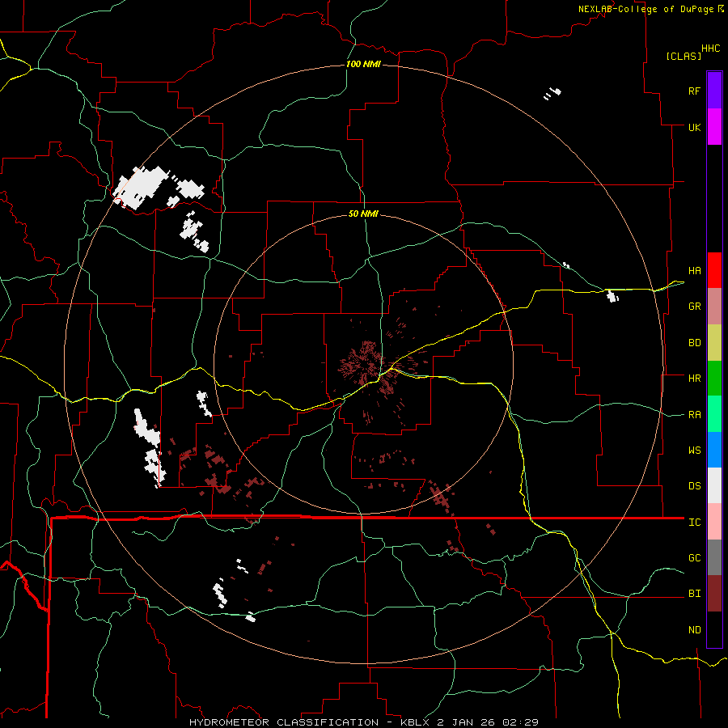Viewport: 728px width, 728px height.
Task: Click the RA legend label text
Action: click(694, 414)
